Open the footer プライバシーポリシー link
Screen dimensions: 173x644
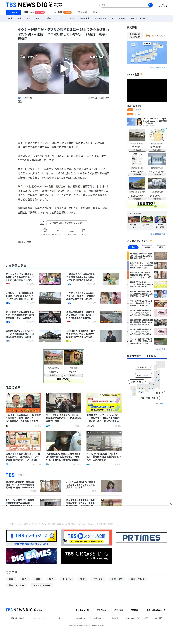pos(40,618)
